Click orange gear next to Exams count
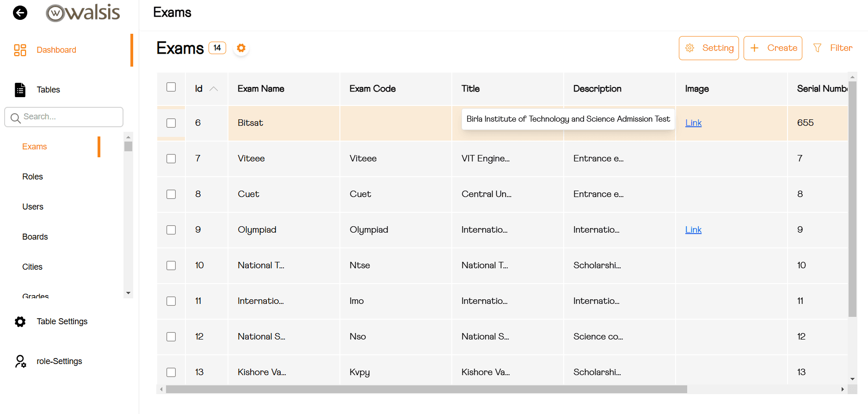Viewport: 868px width, 414px height. [241, 48]
